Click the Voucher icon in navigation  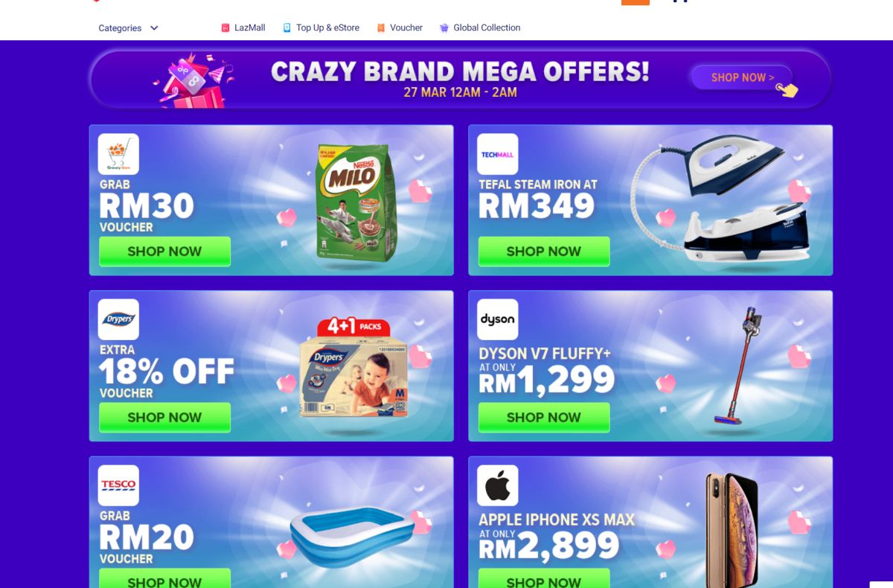point(381,28)
